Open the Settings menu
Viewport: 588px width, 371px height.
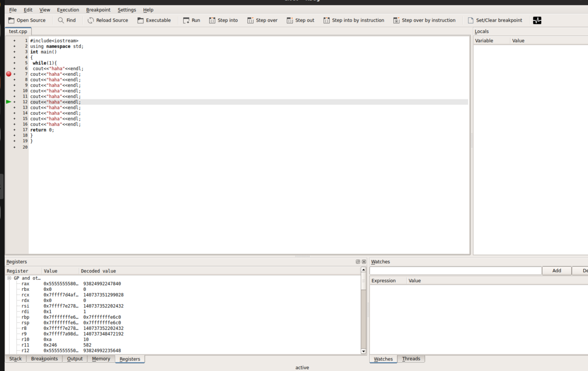coord(127,10)
